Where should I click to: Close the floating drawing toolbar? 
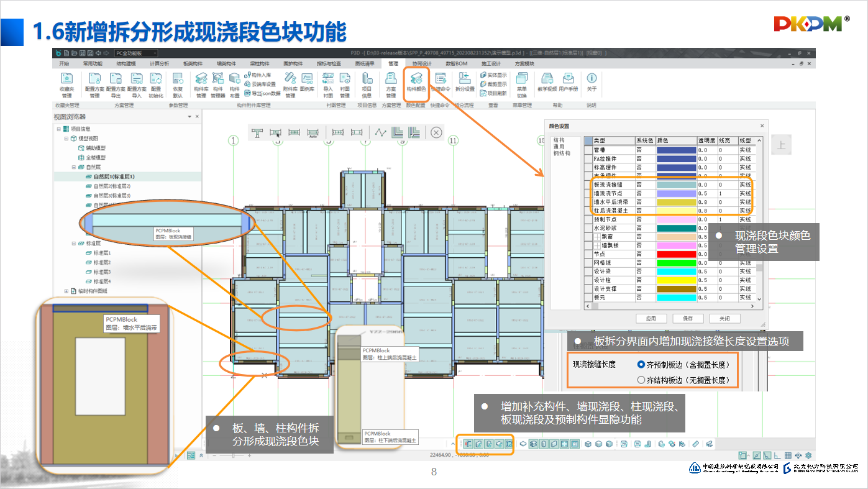click(436, 132)
